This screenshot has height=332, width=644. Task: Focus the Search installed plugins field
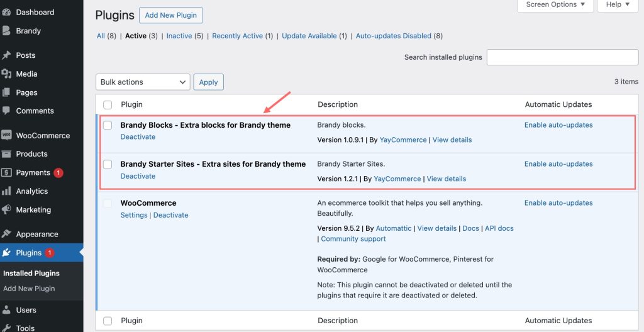coord(563,57)
